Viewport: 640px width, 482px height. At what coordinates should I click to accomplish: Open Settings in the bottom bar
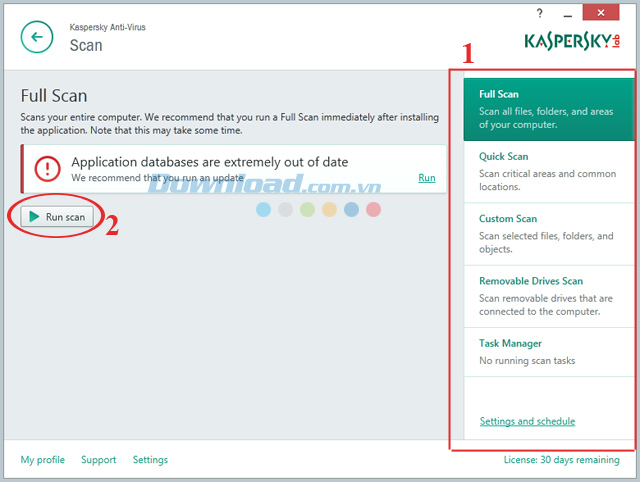click(x=150, y=460)
